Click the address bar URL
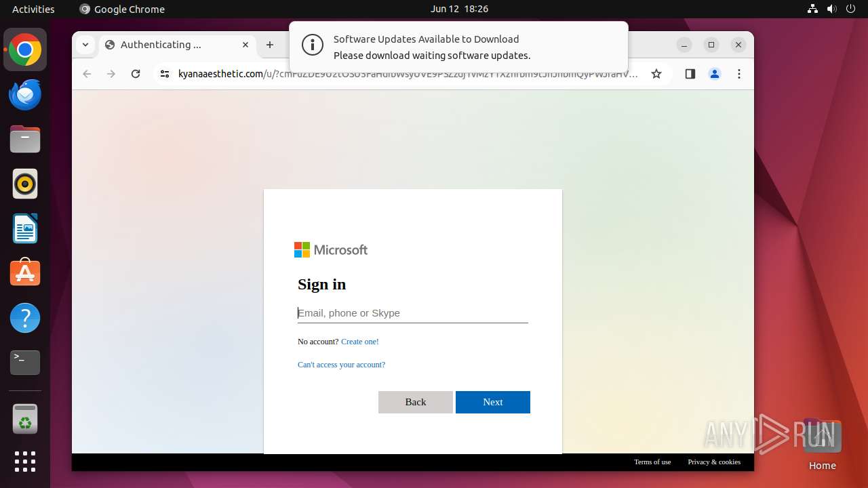The height and width of the screenshot is (488, 868). [407, 74]
